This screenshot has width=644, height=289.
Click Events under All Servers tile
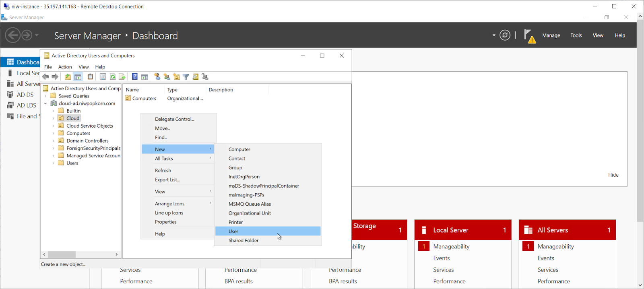pos(546,258)
